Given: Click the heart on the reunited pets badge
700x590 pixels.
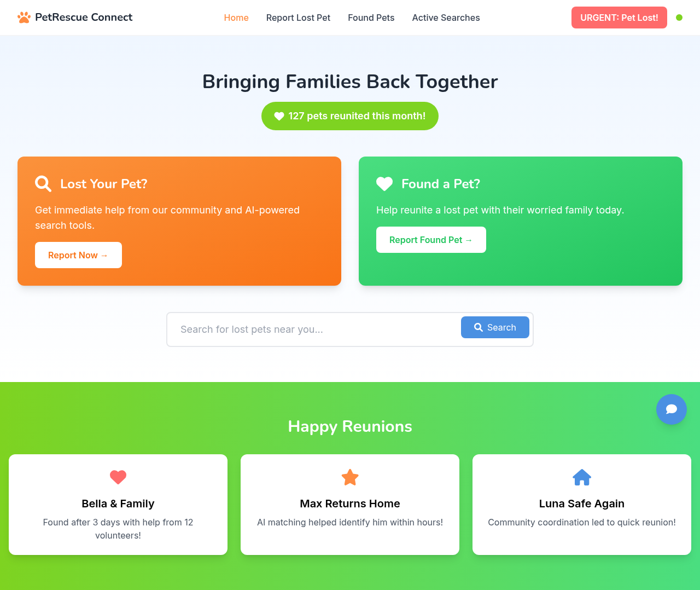Looking at the screenshot, I should [x=279, y=115].
